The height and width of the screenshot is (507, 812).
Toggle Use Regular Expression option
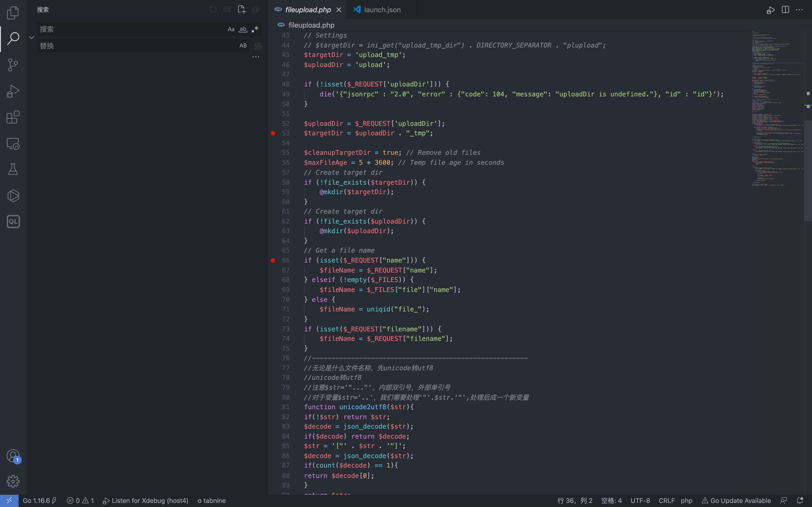(x=255, y=29)
